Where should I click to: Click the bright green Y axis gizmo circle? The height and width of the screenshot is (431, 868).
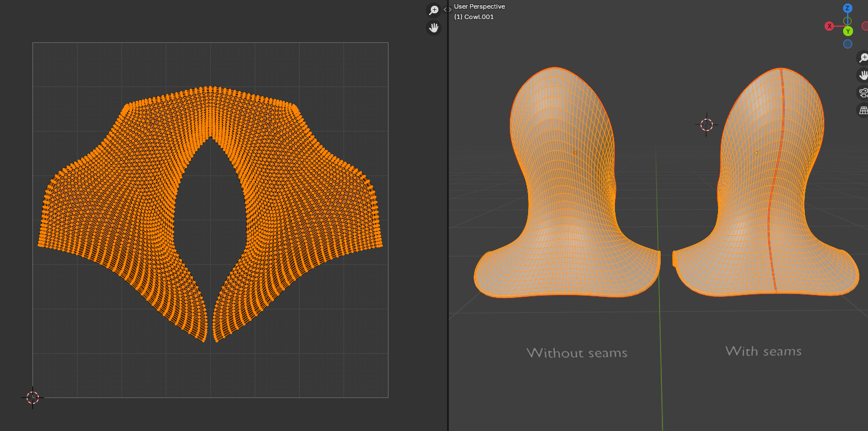(848, 31)
